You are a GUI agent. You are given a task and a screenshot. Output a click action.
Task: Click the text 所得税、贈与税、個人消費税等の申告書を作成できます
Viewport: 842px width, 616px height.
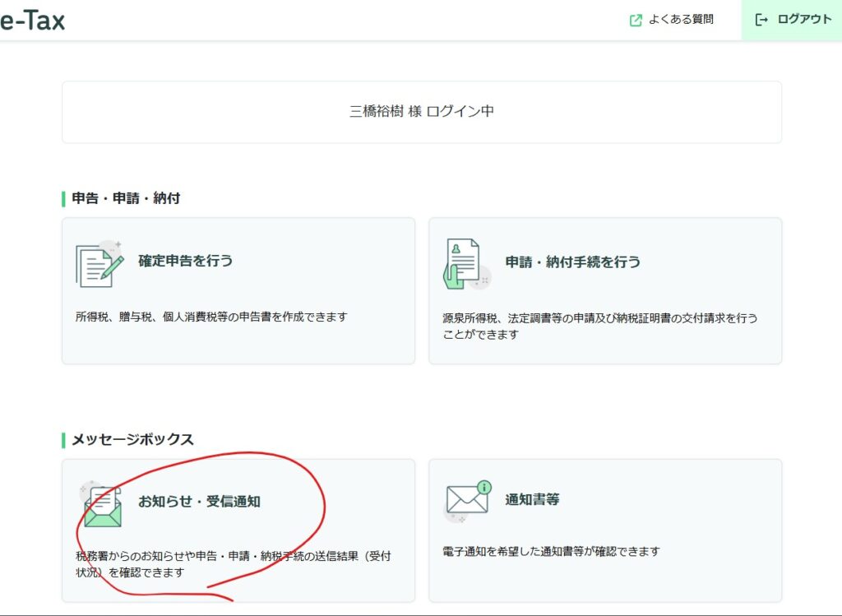pyautogui.click(x=211, y=317)
